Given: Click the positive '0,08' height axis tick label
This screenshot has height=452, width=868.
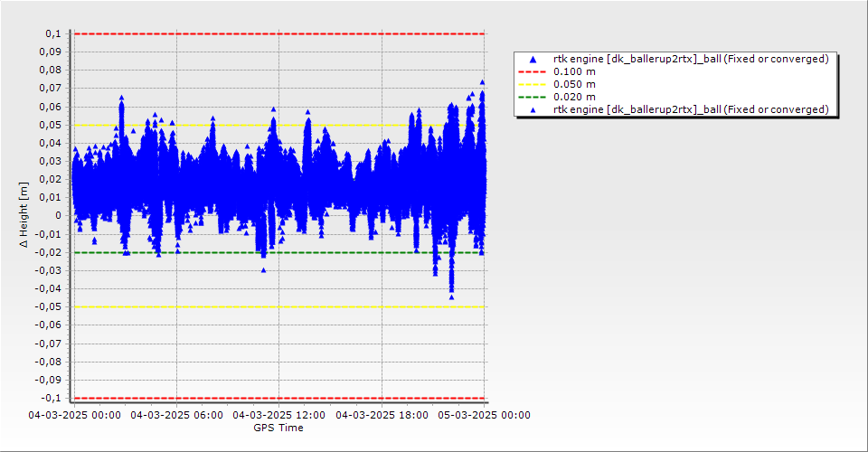Looking at the screenshot, I should pyautogui.click(x=51, y=71).
